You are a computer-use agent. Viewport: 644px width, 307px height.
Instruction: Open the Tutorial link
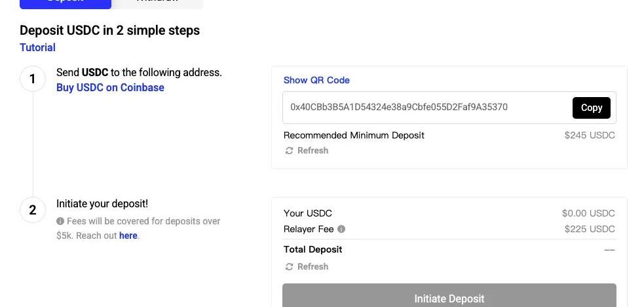[x=37, y=47]
